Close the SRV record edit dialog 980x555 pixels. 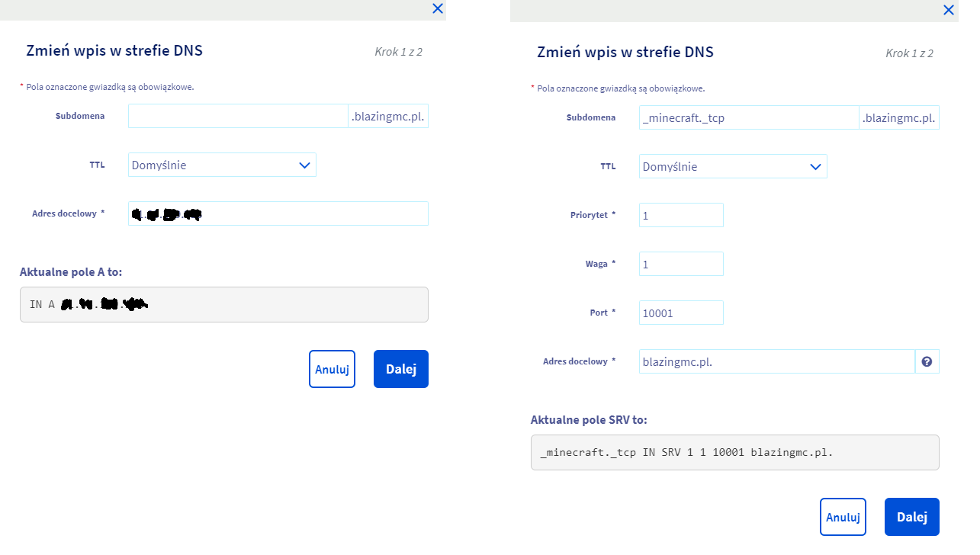point(949,10)
